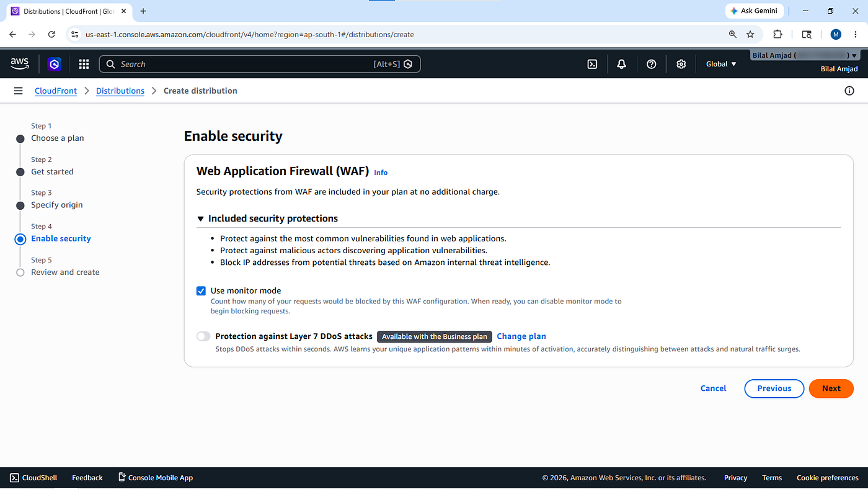The image size is (868, 489).
Task: Open the WAF Info link
Action: pyautogui.click(x=381, y=173)
